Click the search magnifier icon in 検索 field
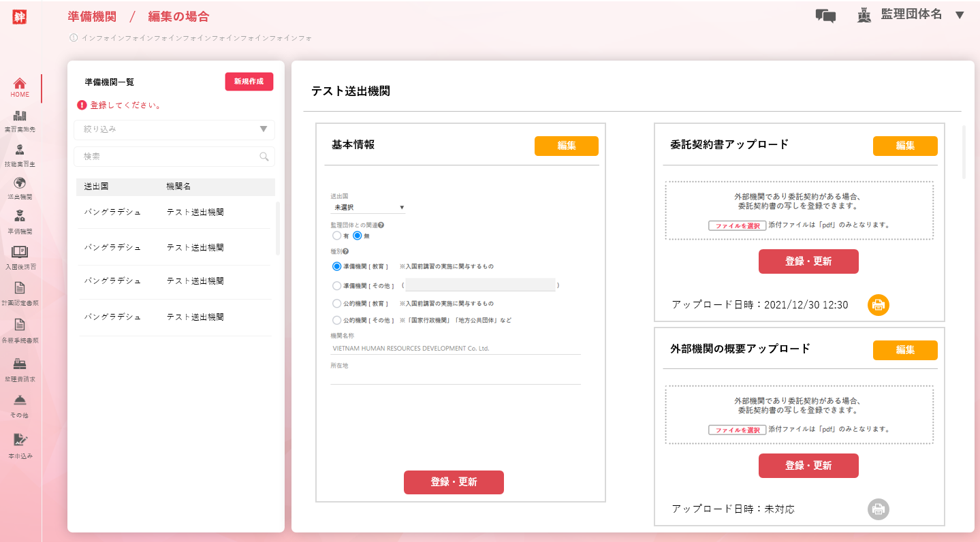This screenshot has height=542, width=980. (264, 157)
